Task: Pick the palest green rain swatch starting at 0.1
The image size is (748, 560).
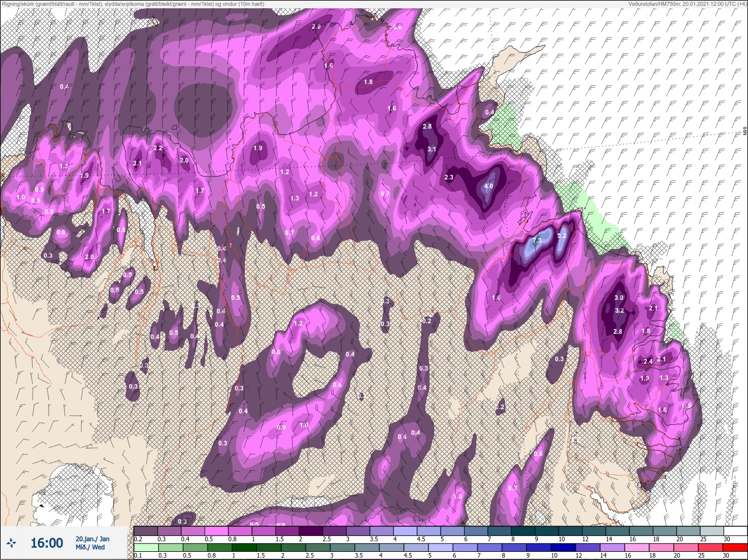Action: tap(146, 547)
